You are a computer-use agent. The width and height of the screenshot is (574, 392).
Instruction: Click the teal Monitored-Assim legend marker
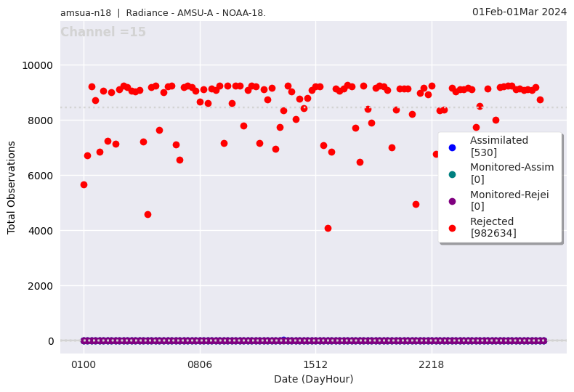[452, 174]
